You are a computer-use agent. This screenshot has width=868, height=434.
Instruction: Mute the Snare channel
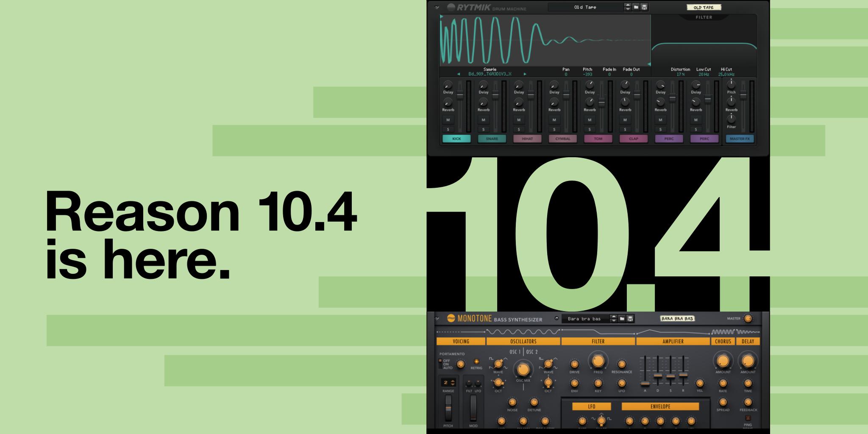pos(483,120)
